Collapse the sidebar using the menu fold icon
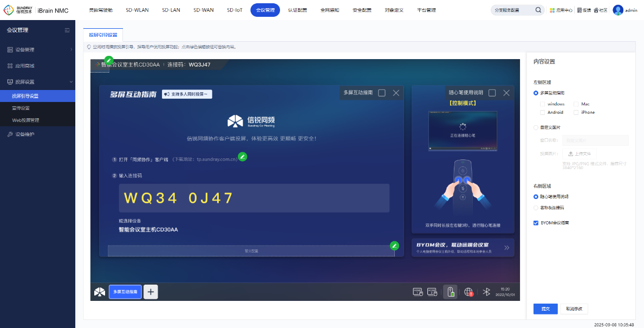The height and width of the screenshot is (328, 644). click(x=67, y=30)
